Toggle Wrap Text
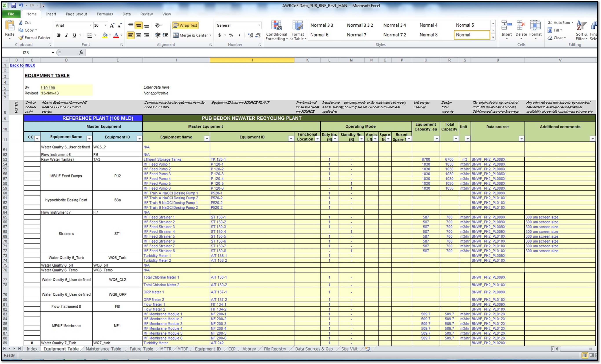Screen dimensions: 601x364 point(185,25)
